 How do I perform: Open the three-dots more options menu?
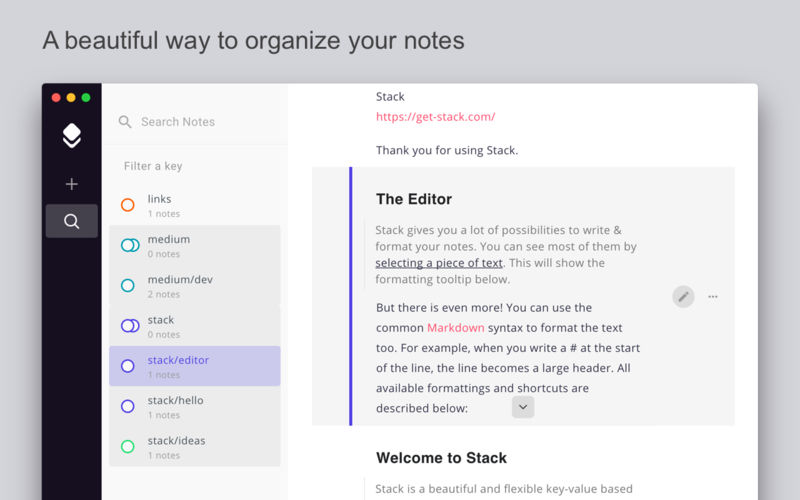coord(713,296)
